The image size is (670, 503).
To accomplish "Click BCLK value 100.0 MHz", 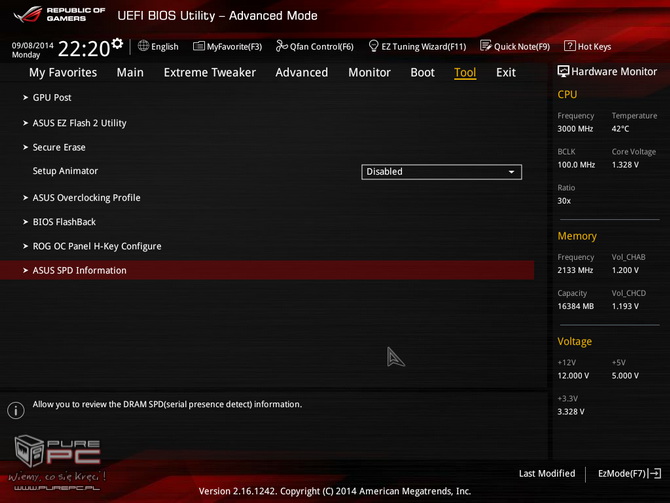I will 576,165.
